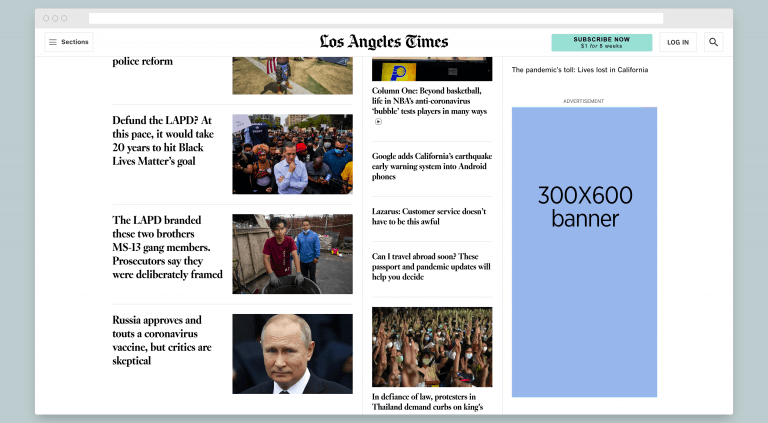
Task: Click the Log In button
Action: click(x=678, y=42)
